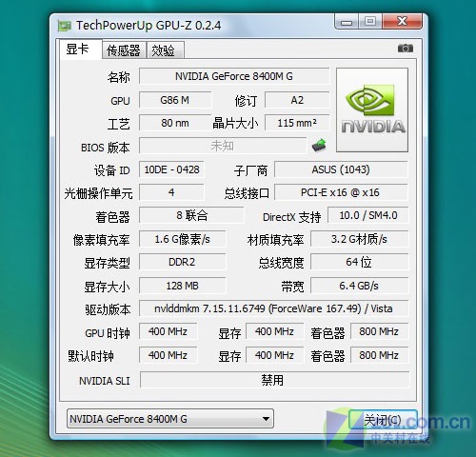Click the camera screenshot icon

click(406, 49)
